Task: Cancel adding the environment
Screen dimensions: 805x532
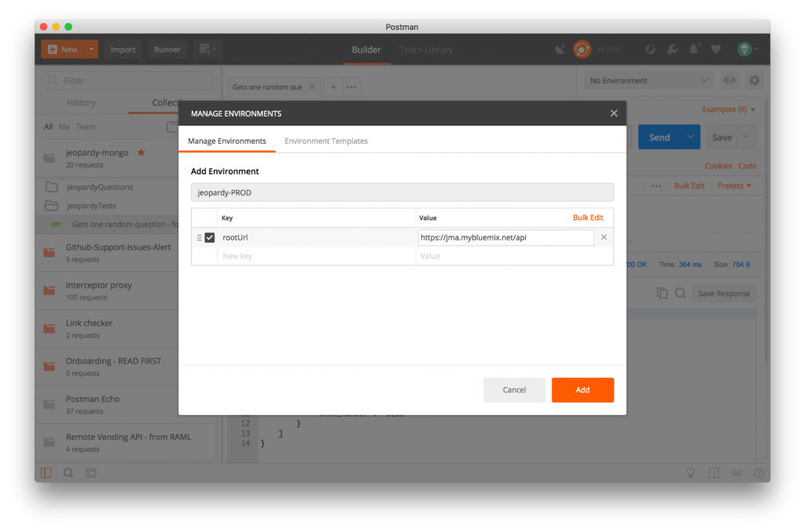Action: (514, 390)
